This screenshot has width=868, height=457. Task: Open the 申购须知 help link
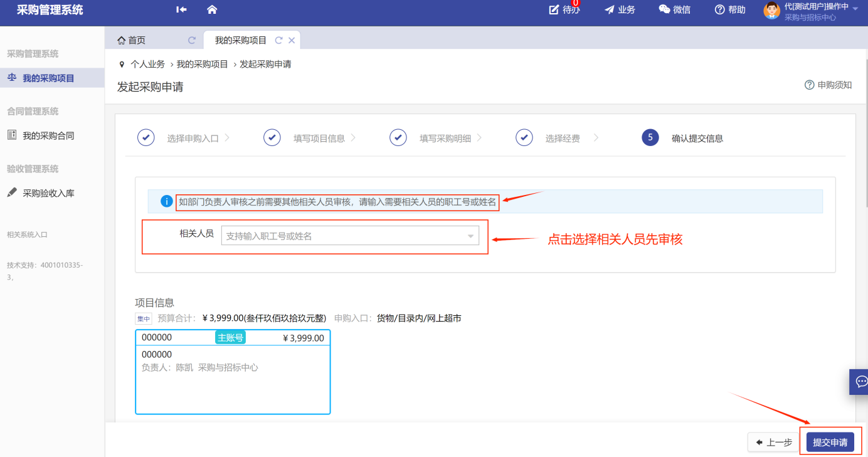point(828,85)
